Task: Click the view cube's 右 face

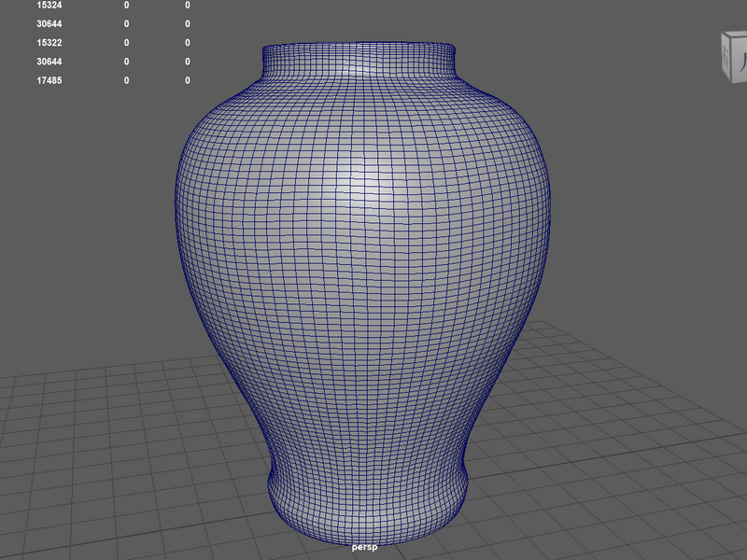Action: click(x=726, y=58)
